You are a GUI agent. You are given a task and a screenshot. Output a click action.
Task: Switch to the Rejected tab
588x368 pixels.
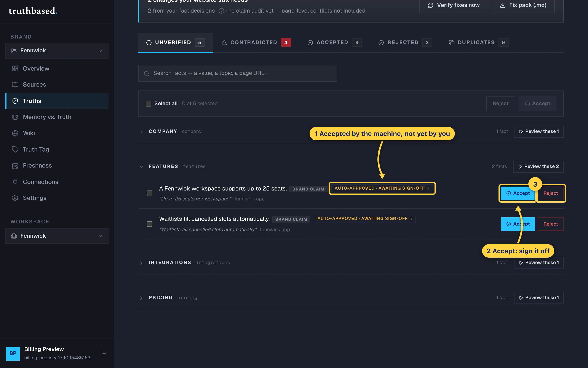[405, 43]
